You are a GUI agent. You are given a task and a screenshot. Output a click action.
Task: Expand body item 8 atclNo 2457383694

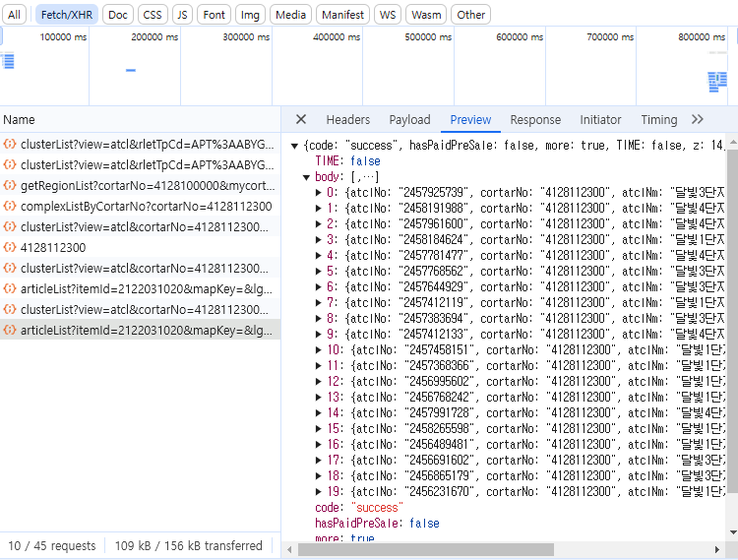click(x=319, y=319)
